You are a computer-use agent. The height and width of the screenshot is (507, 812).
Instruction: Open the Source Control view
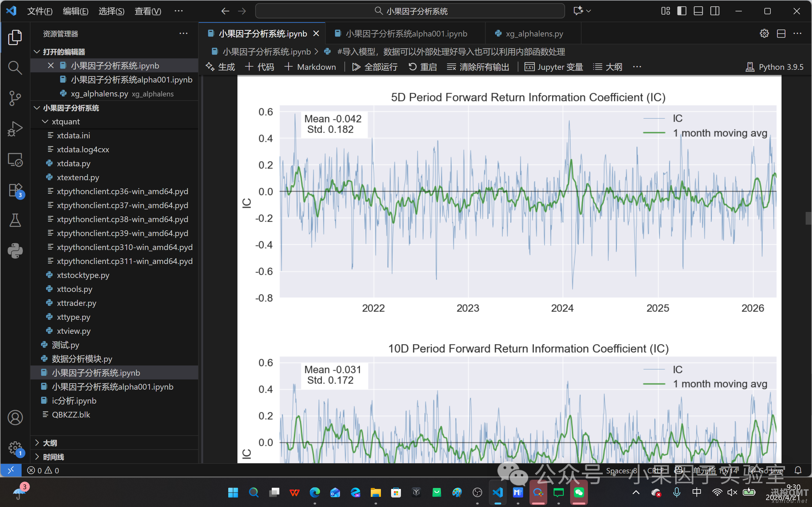15,98
